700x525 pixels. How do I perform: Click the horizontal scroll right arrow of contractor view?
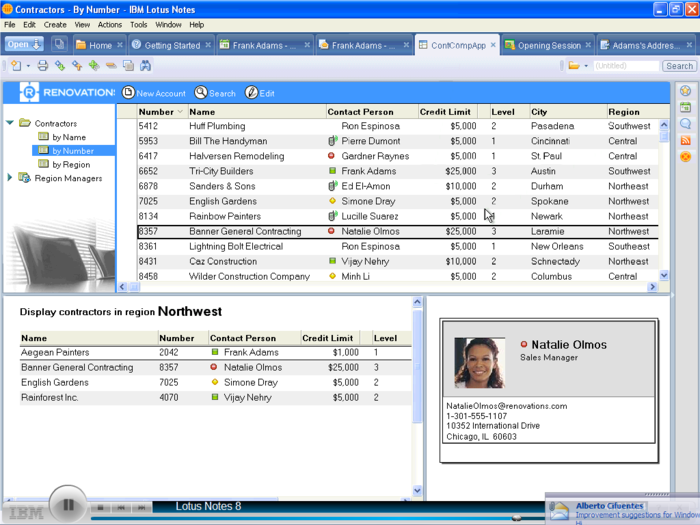click(653, 287)
